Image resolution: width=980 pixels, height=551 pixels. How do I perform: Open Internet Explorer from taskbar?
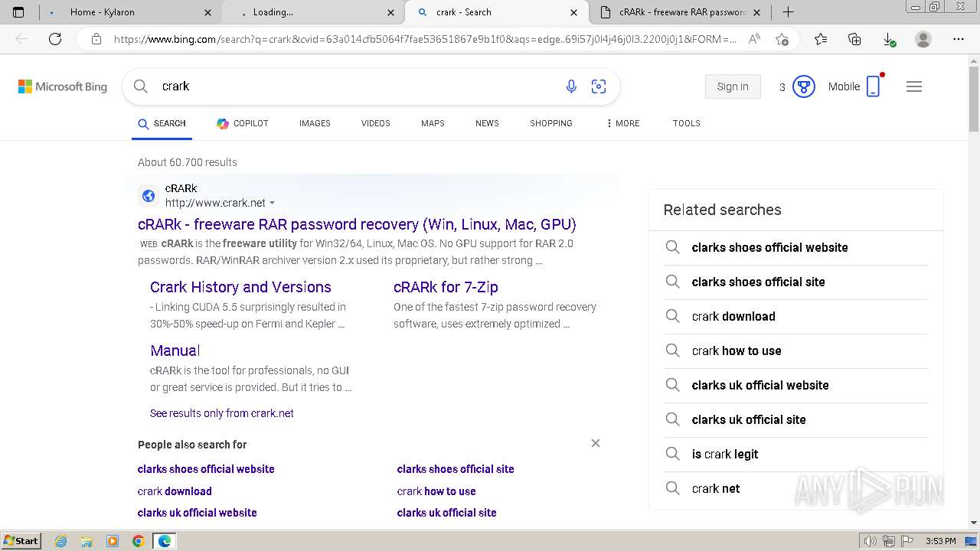click(x=61, y=541)
